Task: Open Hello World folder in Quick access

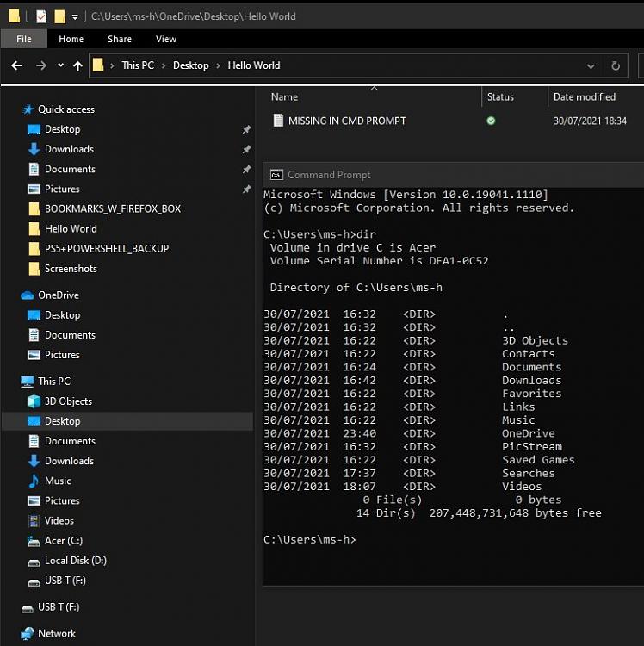Action: pyautogui.click(x=71, y=228)
